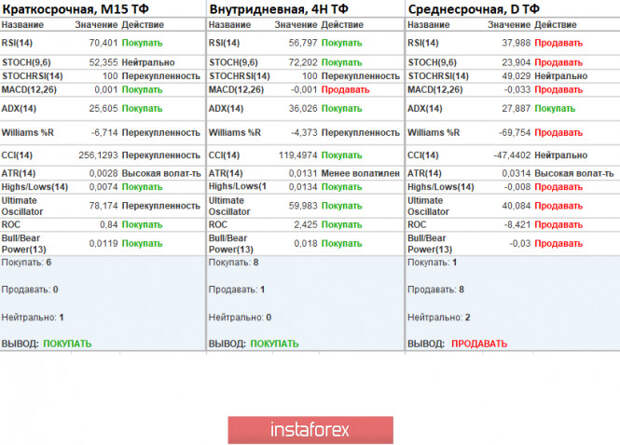Click "STOCHRSI(14)" label in the 4H table
Image resolution: width=620 pixels, height=445 pixels.
pos(239,76)
